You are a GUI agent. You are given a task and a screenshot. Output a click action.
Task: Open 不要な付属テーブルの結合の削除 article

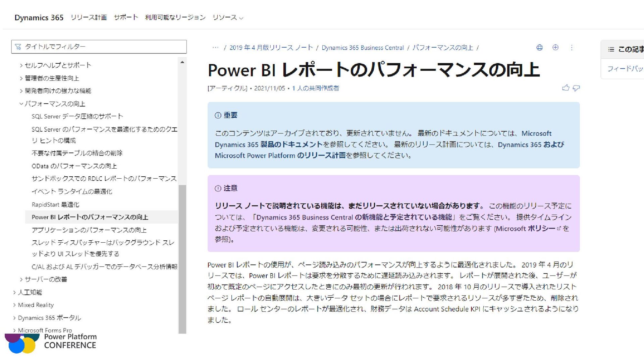tap(77, 153)
